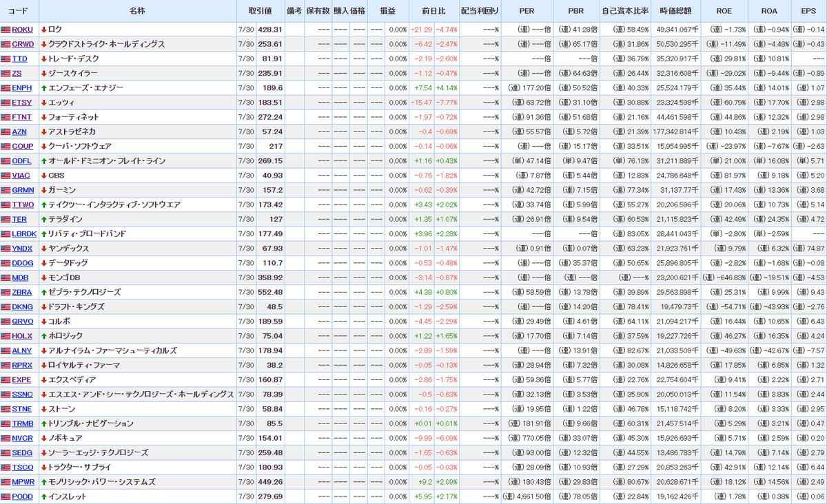Screen dimensions: 827x504
Task: Open the DDOG ticker link
Action: (22, 263)
